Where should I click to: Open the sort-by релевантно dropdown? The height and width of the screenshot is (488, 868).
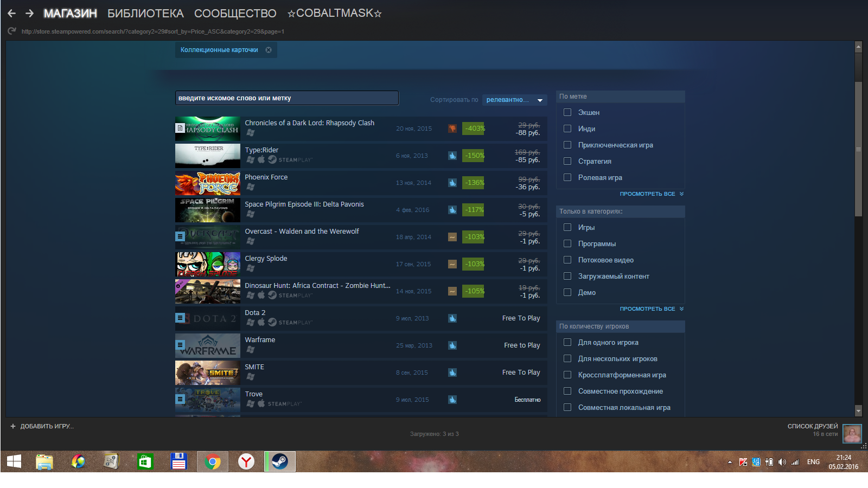(x=514, y=100)
